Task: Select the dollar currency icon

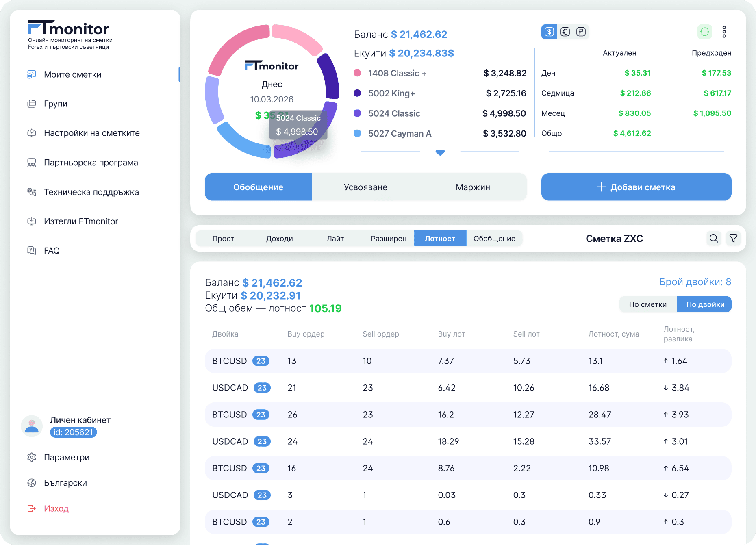Action: point(549,32)
